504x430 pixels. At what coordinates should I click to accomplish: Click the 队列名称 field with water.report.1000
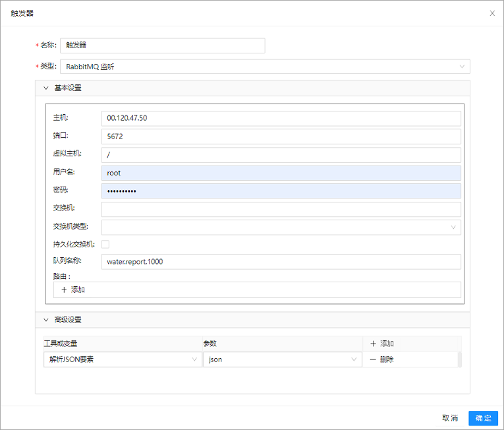point(281,262)
